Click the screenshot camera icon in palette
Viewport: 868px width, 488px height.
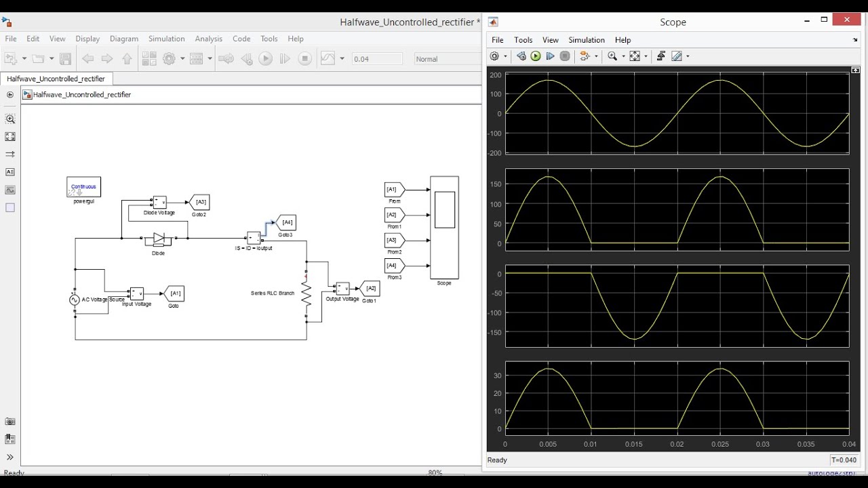pos(10,422)
